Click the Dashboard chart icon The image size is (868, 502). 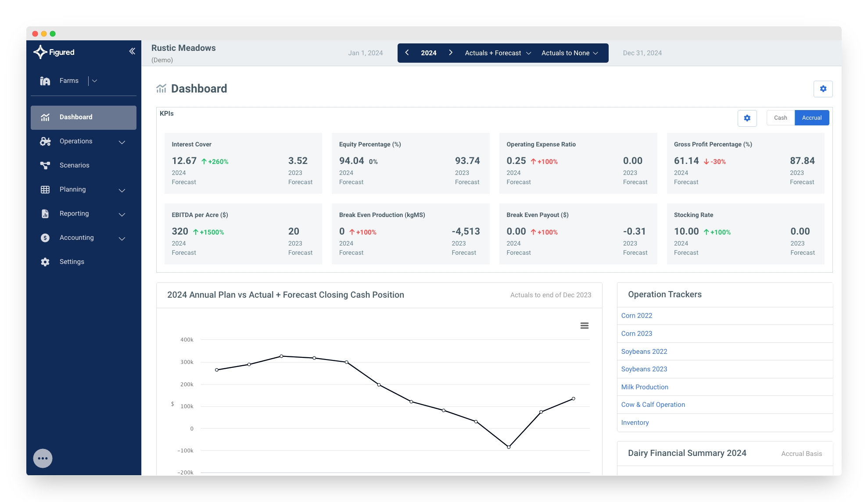[45, 117]
